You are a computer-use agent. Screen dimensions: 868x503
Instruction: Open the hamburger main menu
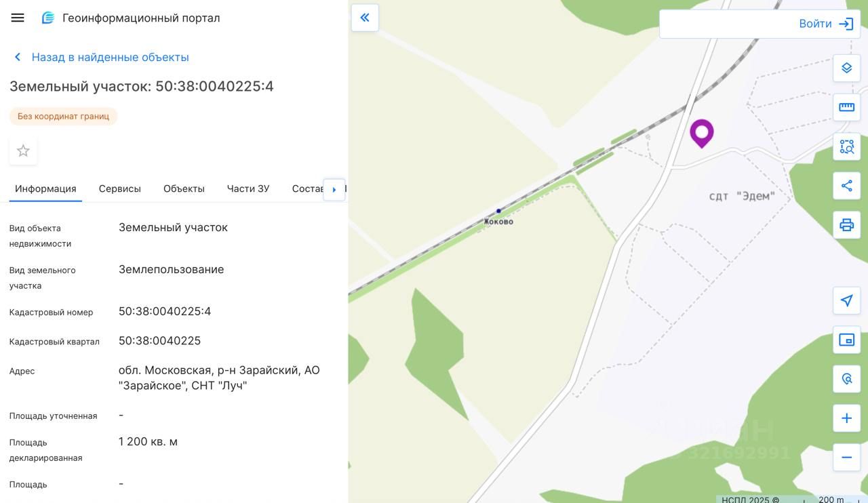click(18, 18)
